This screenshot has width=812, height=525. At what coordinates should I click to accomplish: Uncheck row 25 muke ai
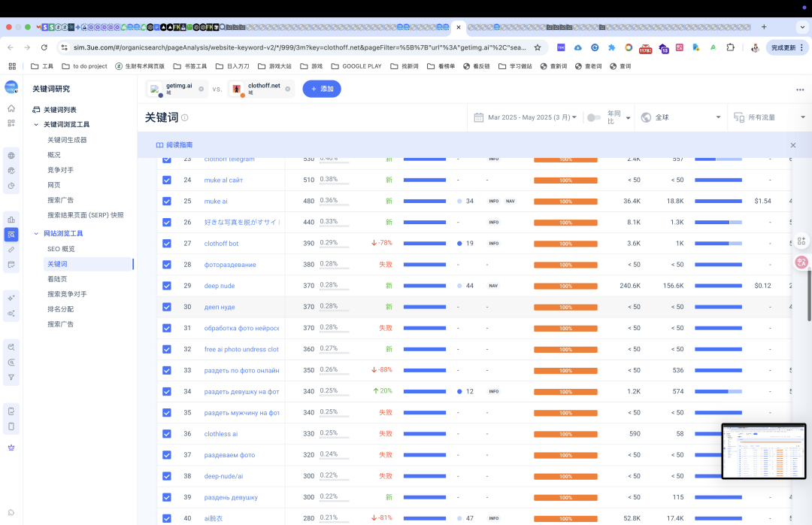click(167, 201)
